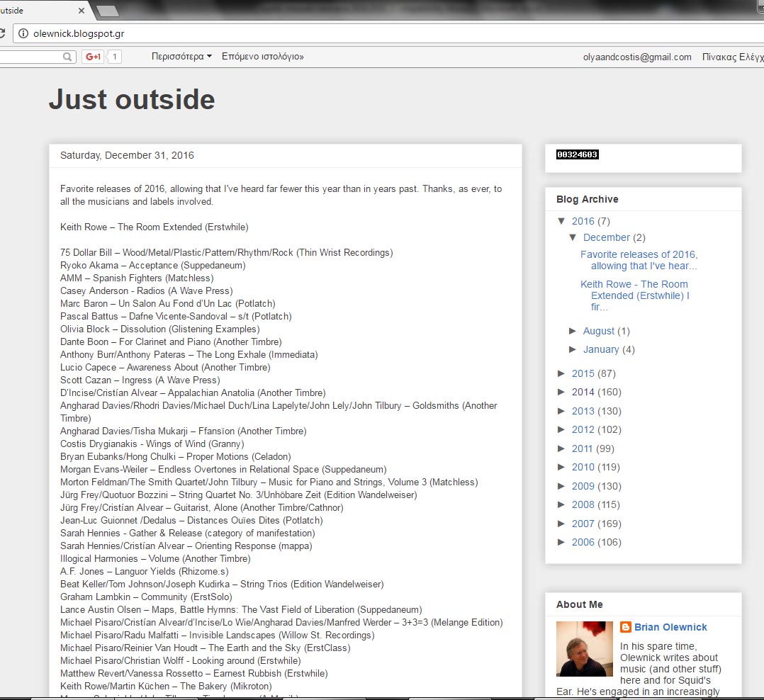Click the magnifier icon in Blogger search box

tap(68, 57)
